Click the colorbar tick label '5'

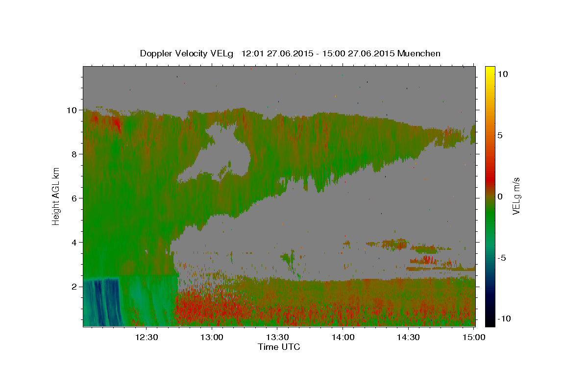(x=499, y=135)
